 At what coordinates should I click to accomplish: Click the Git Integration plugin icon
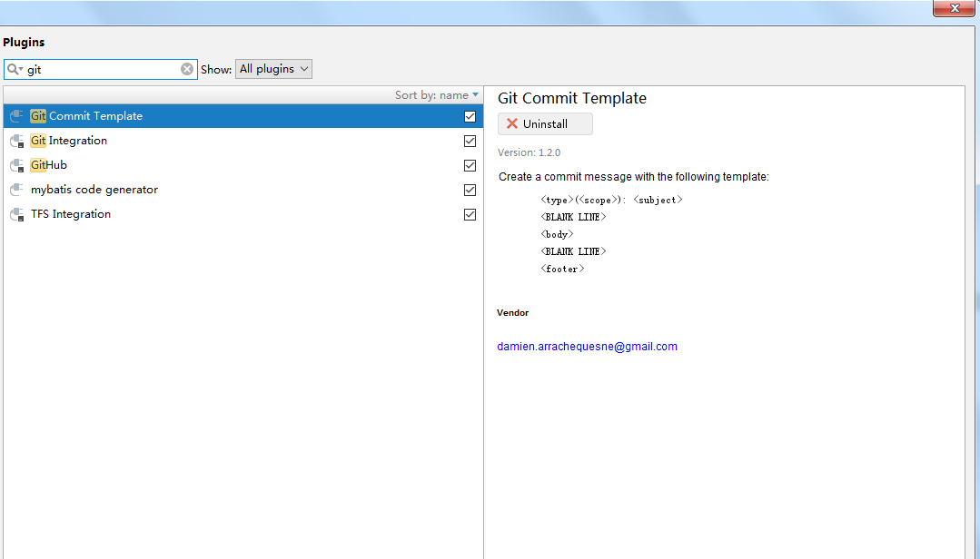tap(16, 141)
